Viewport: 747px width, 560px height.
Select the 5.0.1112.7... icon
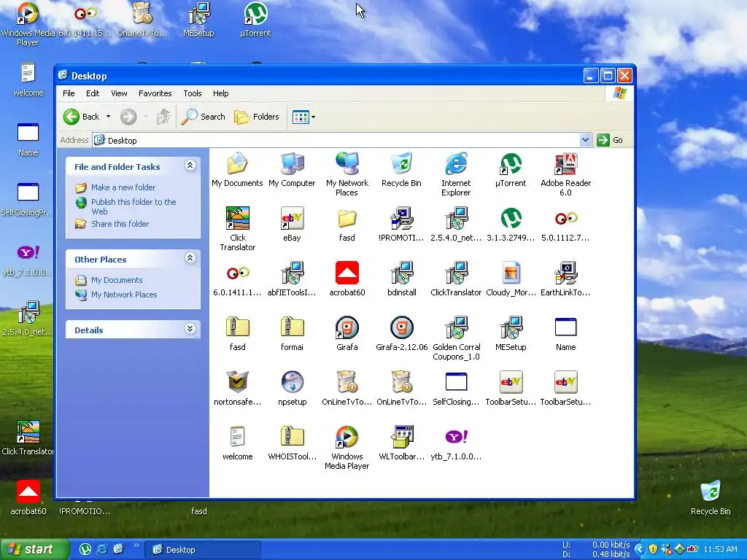pos(565,219)
